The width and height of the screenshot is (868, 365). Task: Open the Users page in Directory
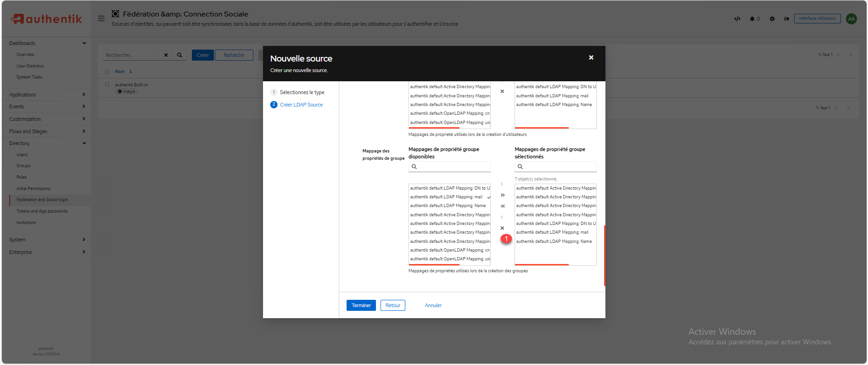pos(22,155)
